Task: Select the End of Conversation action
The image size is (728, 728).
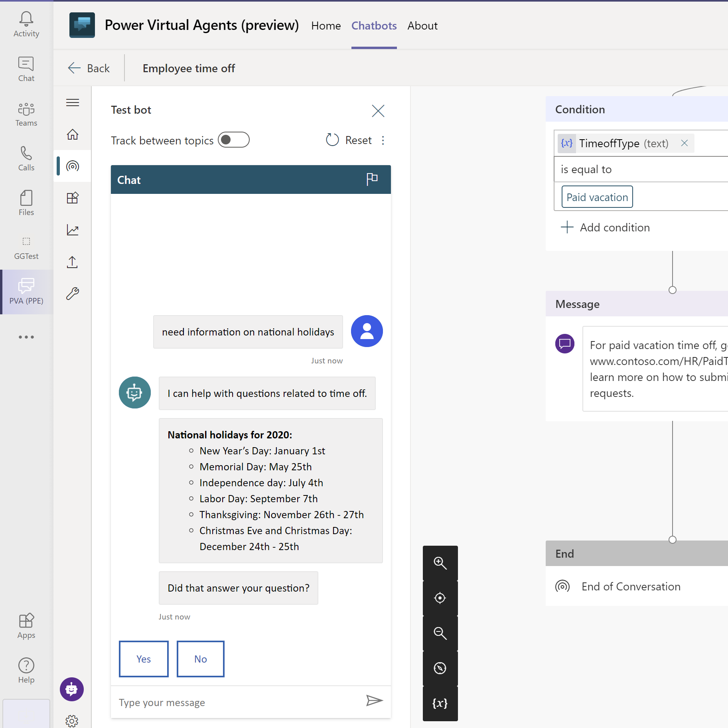Action: click(x=618, y=586)
